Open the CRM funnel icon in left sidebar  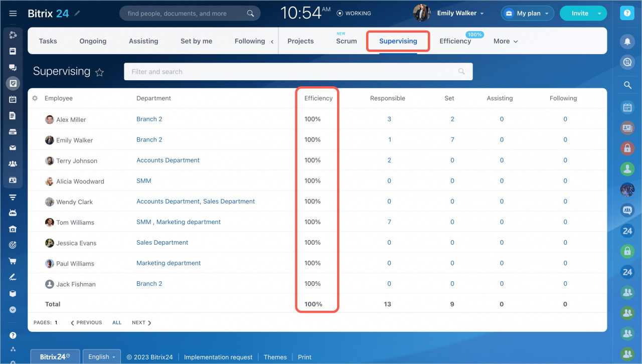[13, 197]
